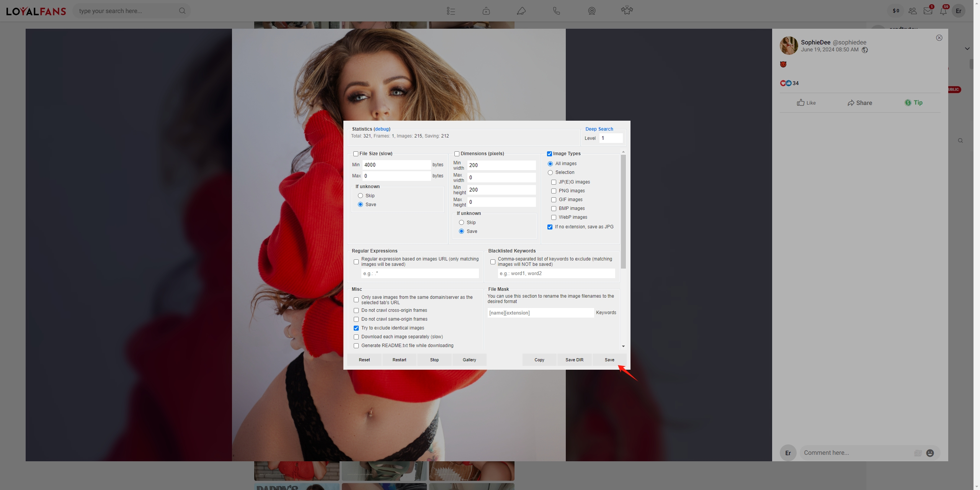Screen dimensions: 980x490
Task: Click the message/chat icon in navbar
Action: pyautogui.click(x=928, y=11)
